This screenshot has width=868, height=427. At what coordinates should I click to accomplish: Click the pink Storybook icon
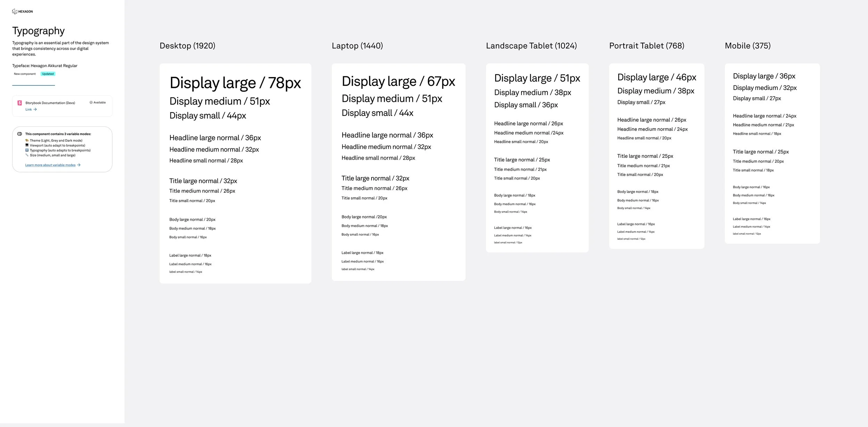[x=20, y=103]
